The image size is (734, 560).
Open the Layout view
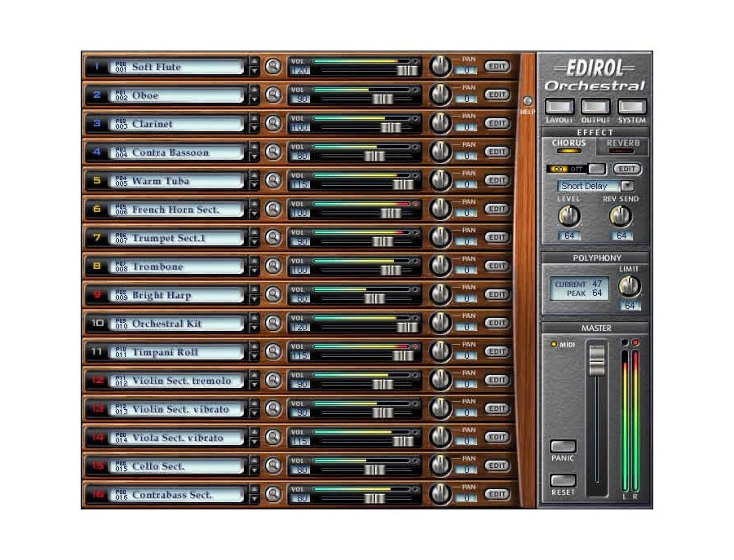pos(559,107)
